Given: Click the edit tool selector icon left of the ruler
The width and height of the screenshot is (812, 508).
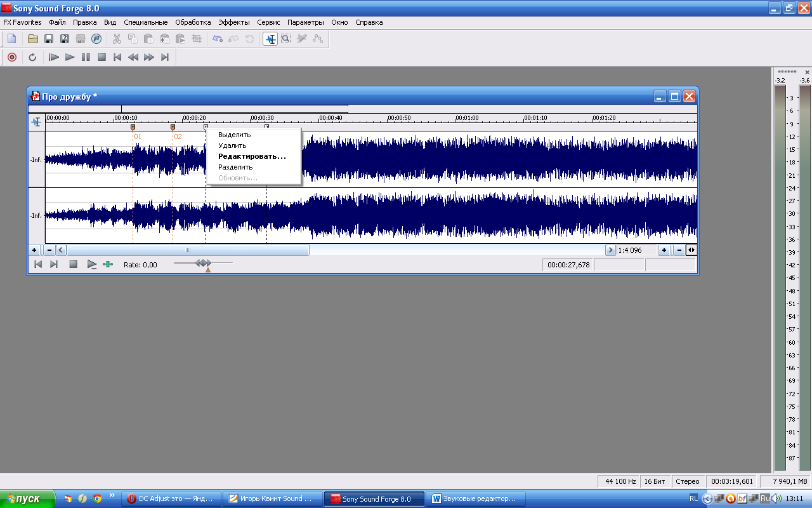Looking at the screenshot, I should click(36, 122).
